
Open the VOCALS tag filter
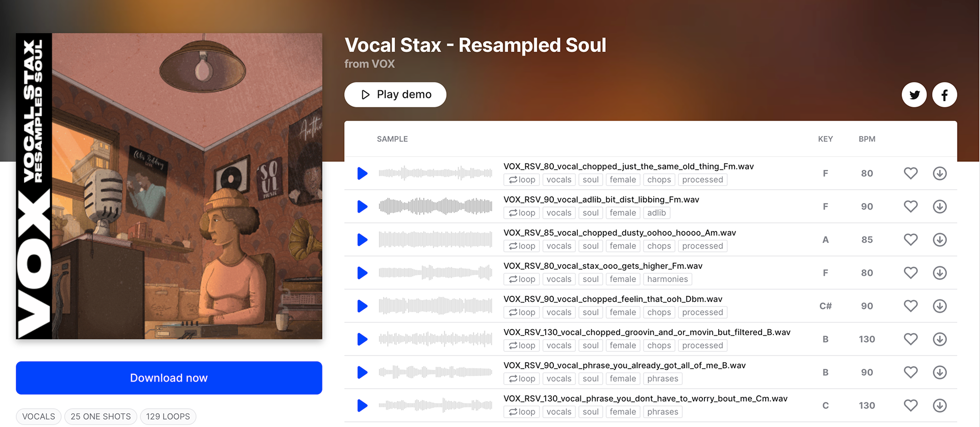pos(39,417)
